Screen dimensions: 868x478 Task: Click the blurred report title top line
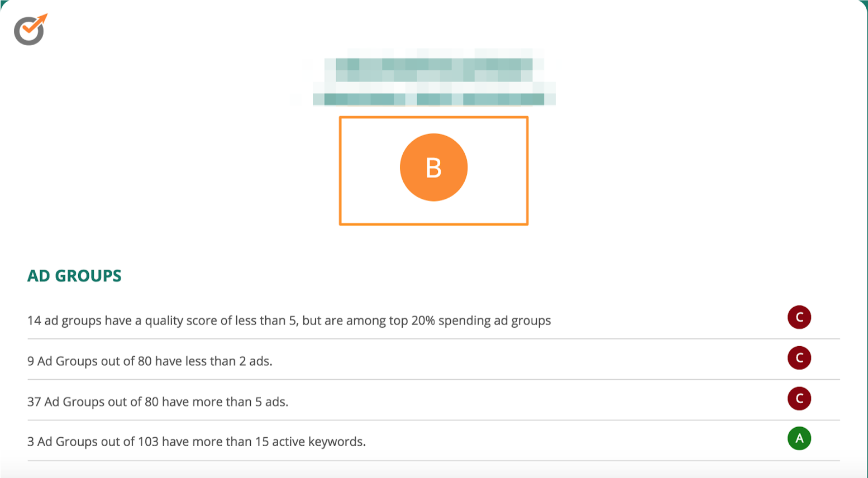click(x=434, y=70)
